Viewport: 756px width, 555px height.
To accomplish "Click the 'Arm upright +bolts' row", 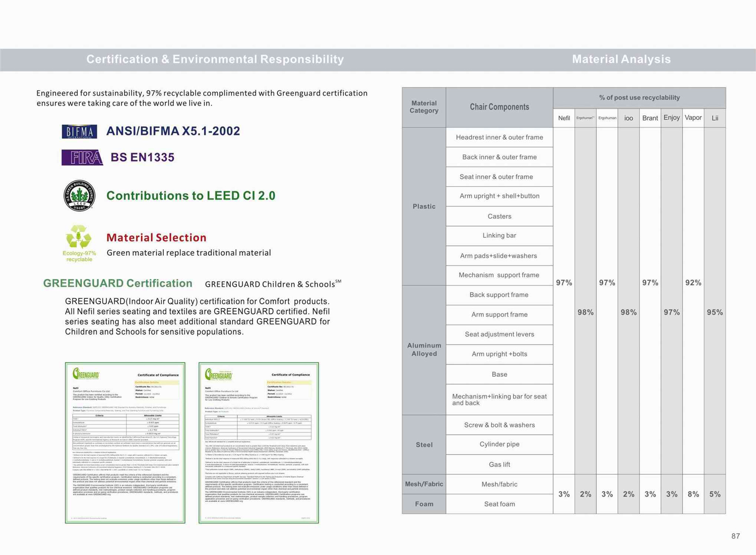I will coord(499,354).
